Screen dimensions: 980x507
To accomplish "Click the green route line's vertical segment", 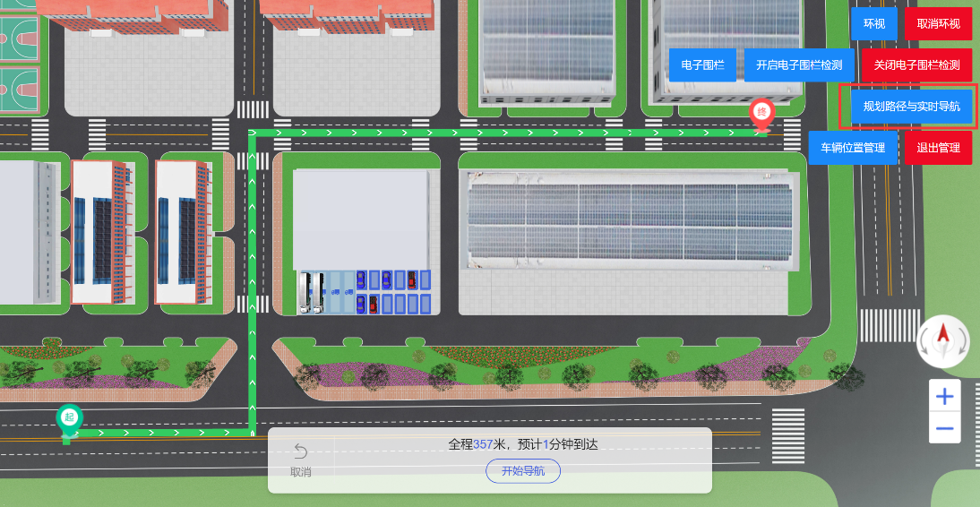I will pyautogui.click(x=253, y=281).
